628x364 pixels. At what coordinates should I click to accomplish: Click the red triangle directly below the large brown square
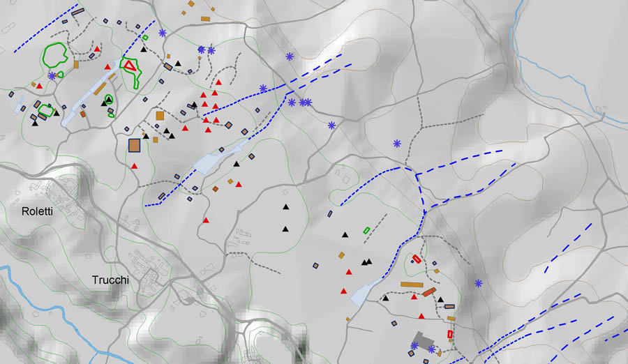[135, 166]
